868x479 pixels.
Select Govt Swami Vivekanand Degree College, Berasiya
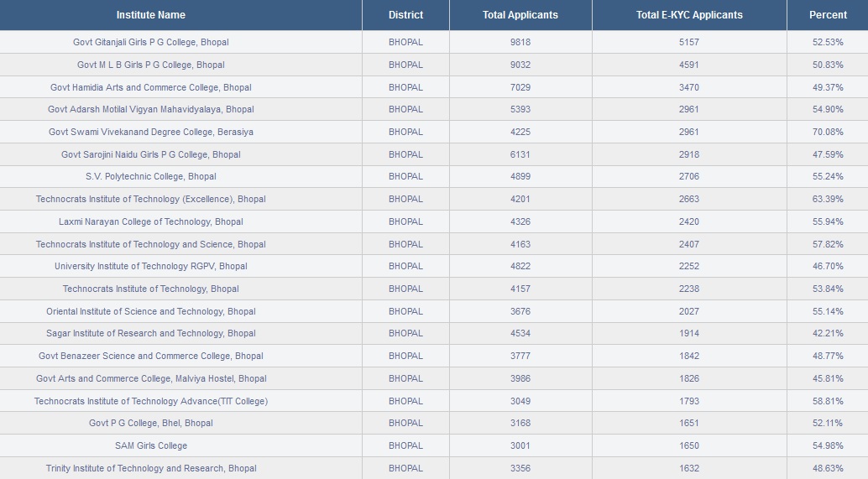[150, 132]
